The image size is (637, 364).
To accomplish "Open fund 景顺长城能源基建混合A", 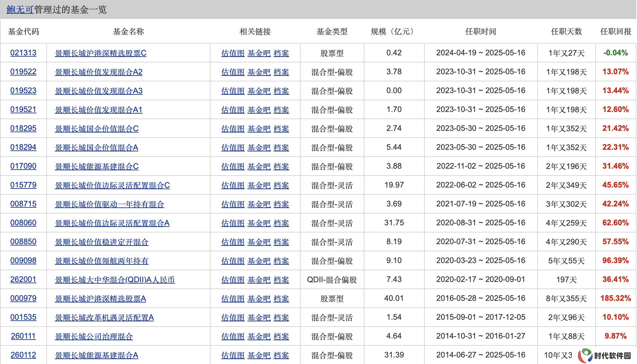I will 96,355.
